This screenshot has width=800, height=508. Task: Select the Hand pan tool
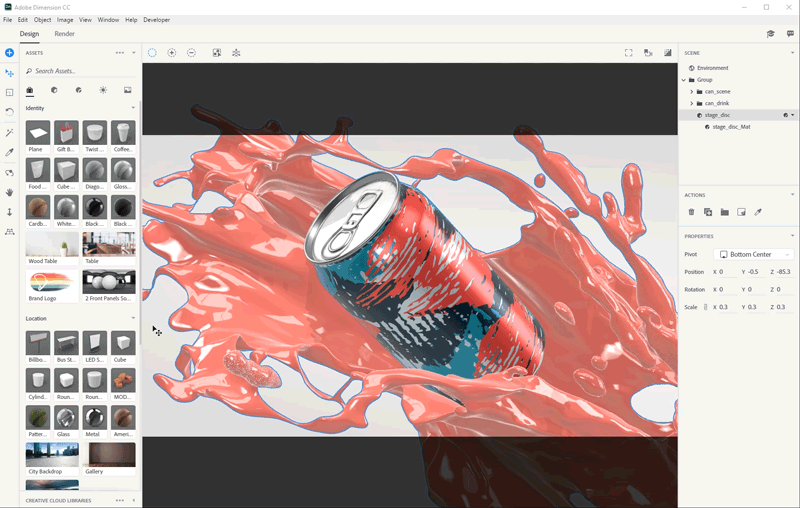pyautogui.click(x=9, y=191)
